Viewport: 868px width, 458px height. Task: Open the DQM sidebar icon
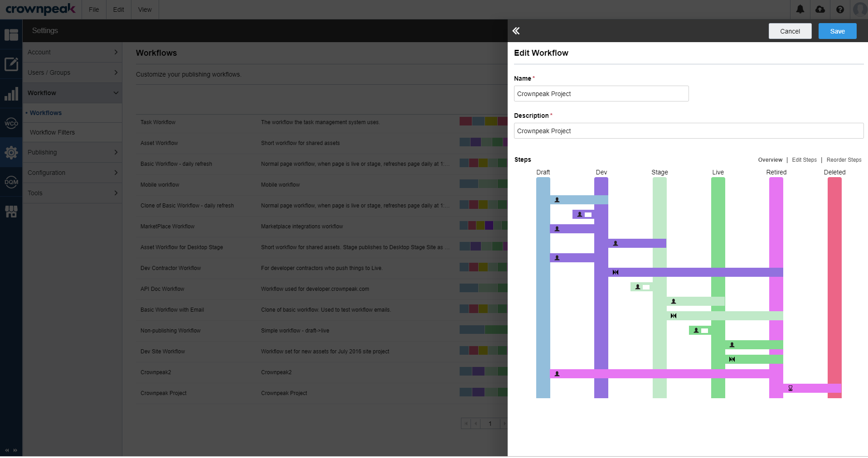pyautogui.click(x=11, y=182)
